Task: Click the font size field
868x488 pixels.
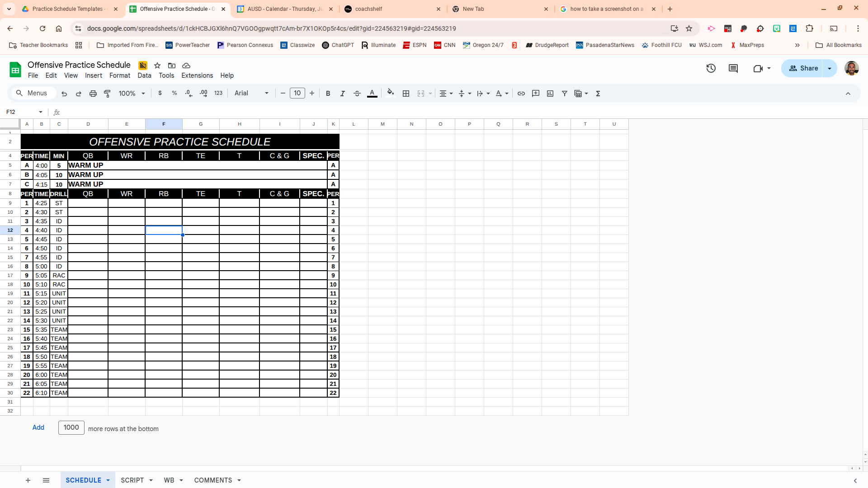Action: [x=297, y=93]
